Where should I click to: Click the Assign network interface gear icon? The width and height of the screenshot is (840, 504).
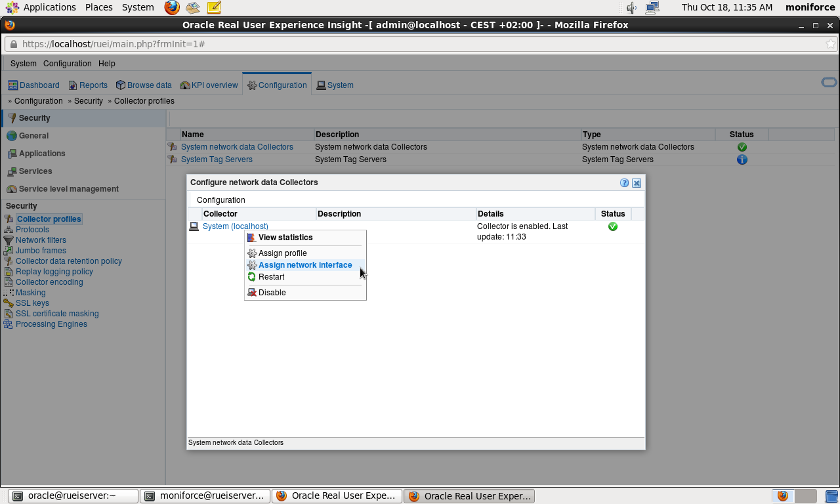[252, 265]
